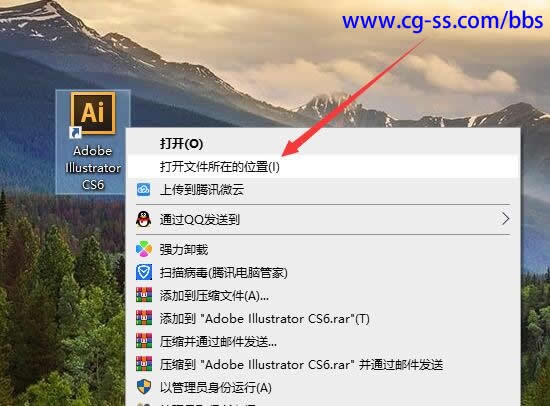Choose 上传到腾讯微云 menu text
Viewport: 550px width, 406px height.
[202, 190]
